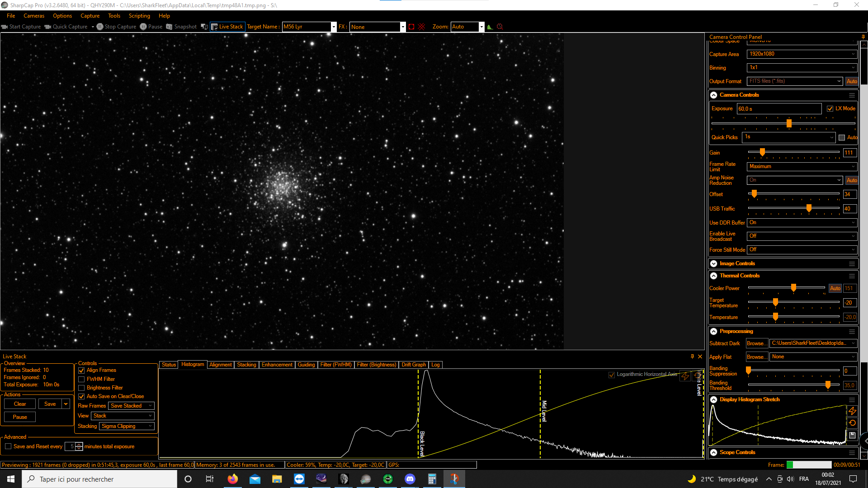
Task: Uncheck the Align Frames checkbox
Action: (81, 371)
